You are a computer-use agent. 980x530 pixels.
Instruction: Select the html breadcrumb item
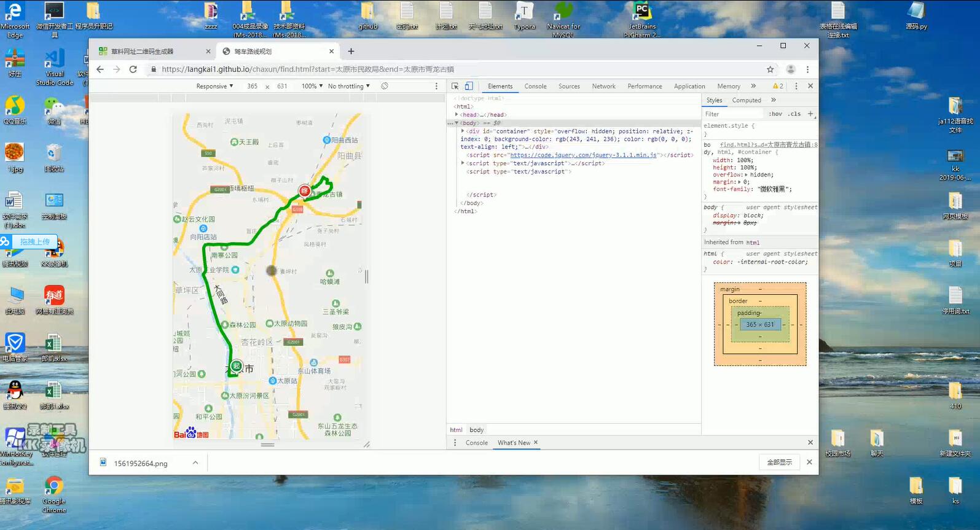click(x=456, y=430)
